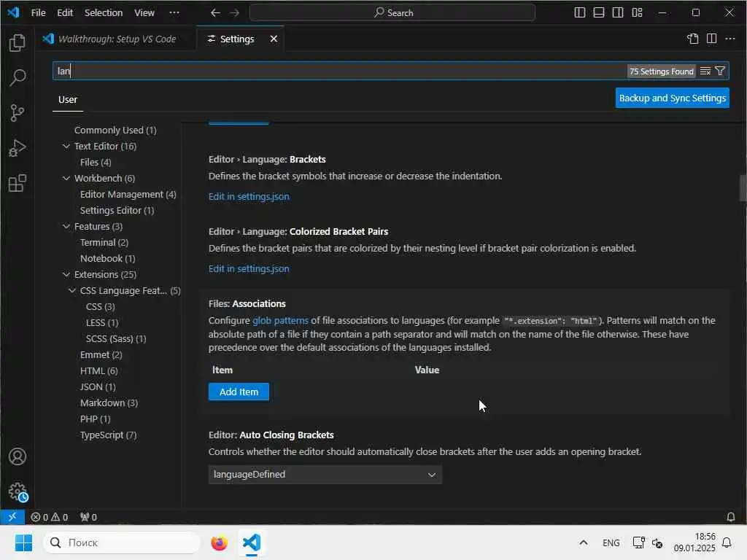Click VS Code icon in taskbar
This screenshot has height=560, width=747.
pyautogui.click(x=252, y=542)
